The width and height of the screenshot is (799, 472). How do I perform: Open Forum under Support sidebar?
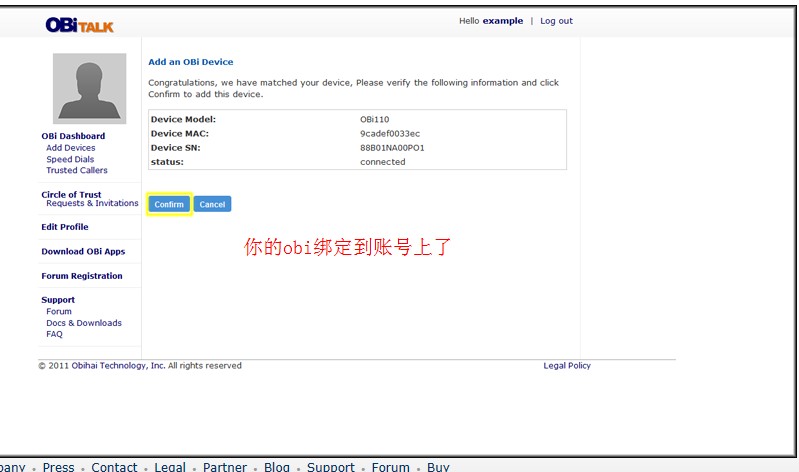click(x=59, y=311)
